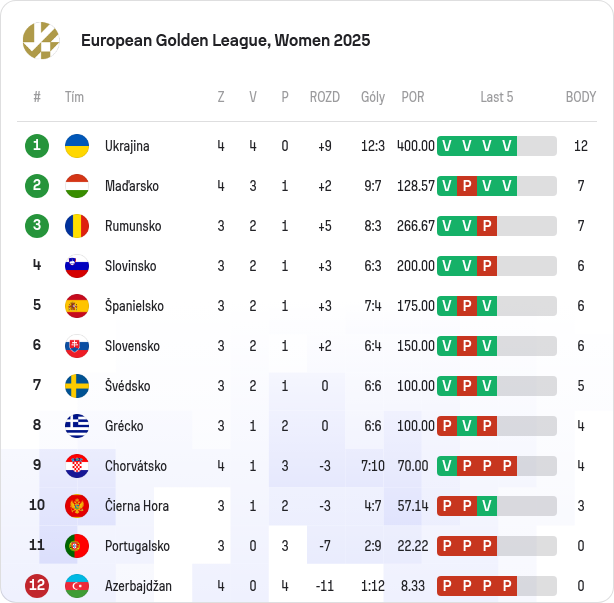Select the Rumunsko flag icon
614x603 pixels.
(x=77, y=226)
